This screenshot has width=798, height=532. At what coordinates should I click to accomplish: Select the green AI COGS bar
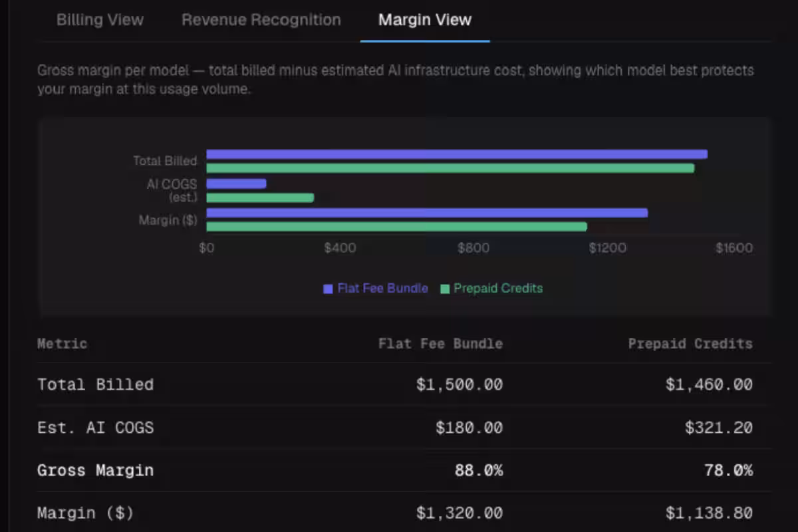click(260, 198)
